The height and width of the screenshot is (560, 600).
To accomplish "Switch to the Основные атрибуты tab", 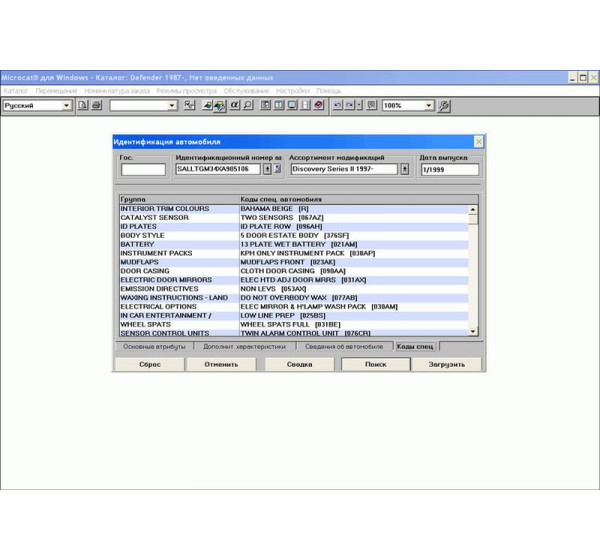I will tap(153, 346).
